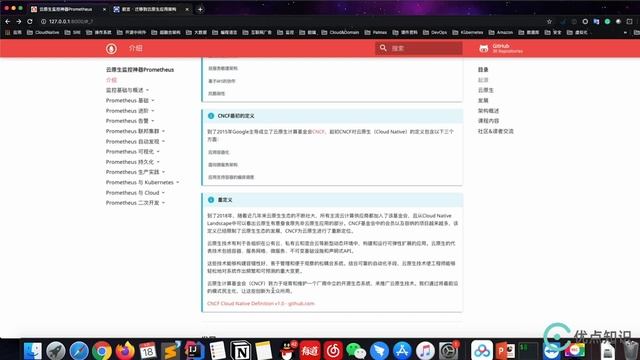Open Launchpad rocket icon in the dock
The image size is (640, 360).
coord(56,351)
